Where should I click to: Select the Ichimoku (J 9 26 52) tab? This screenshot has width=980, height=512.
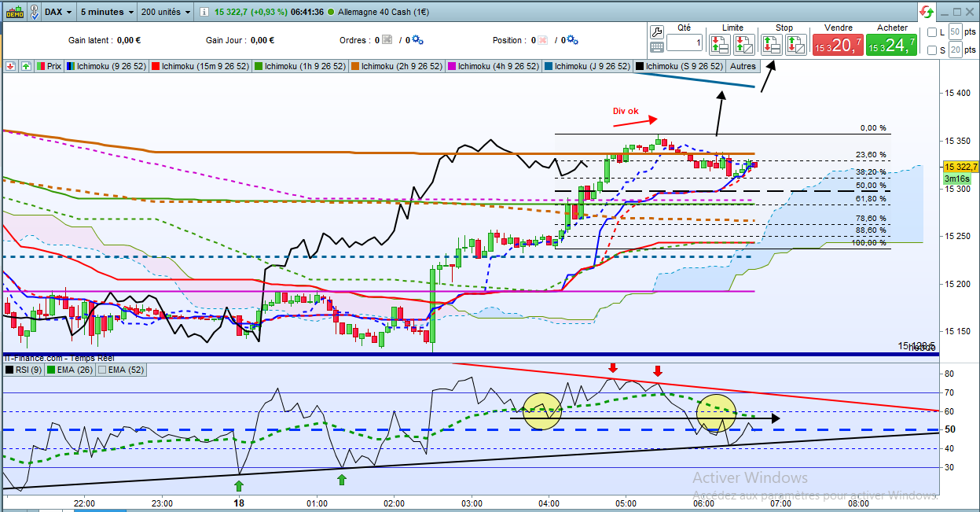click(587, 66)
